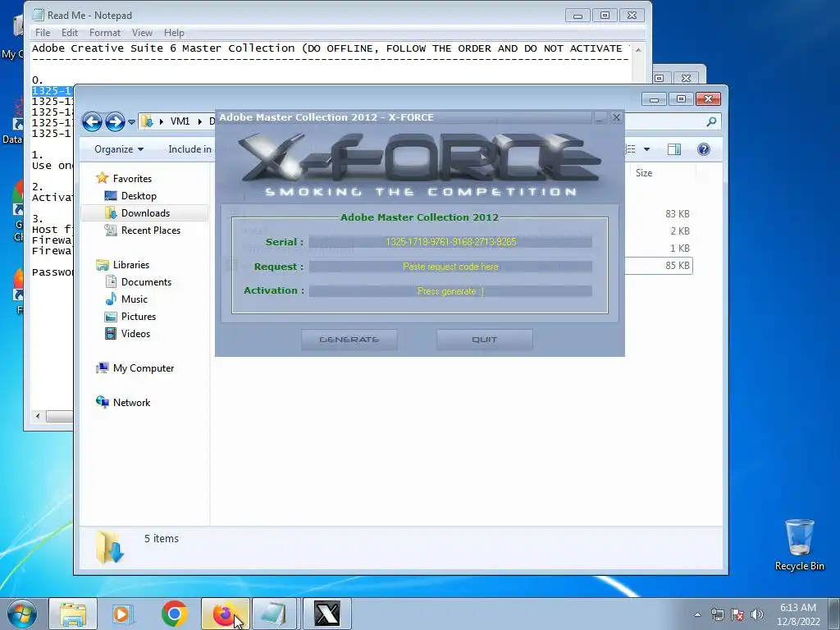The width and height of the screenshot is (840, 630).
Task: Open Google Chrome from the taskbar
Action: point(174,614)
